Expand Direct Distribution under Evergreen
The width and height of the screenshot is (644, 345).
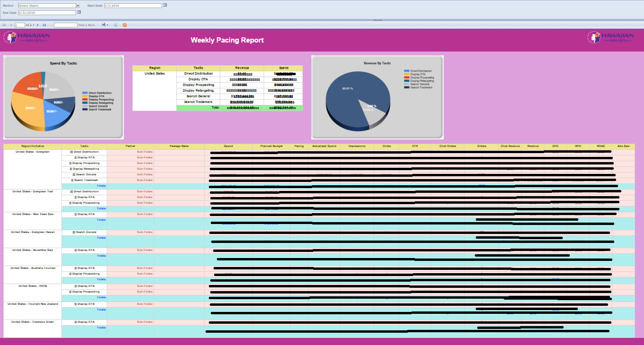[71, 152]
